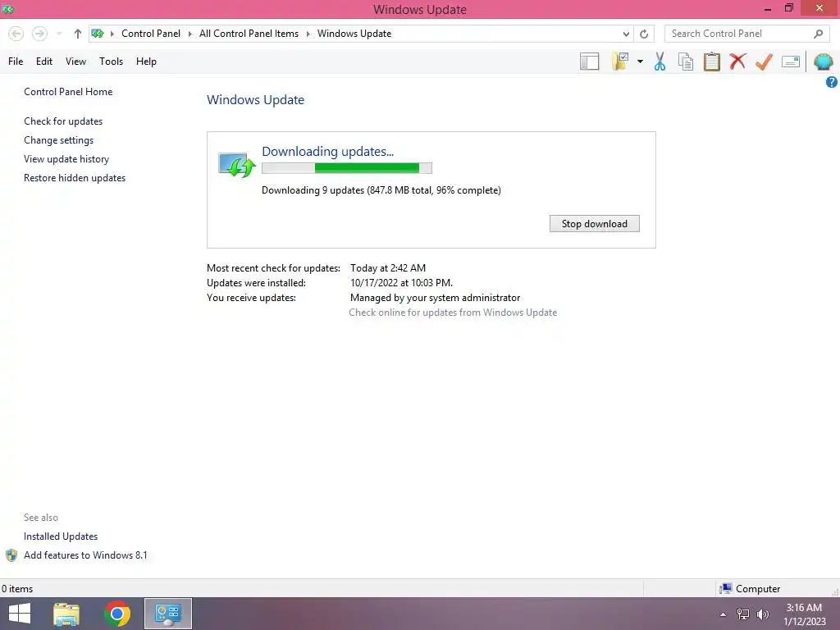Click the teal shell icon in toolbar
This screenshot has width=840, height=630.
[824, 62]
